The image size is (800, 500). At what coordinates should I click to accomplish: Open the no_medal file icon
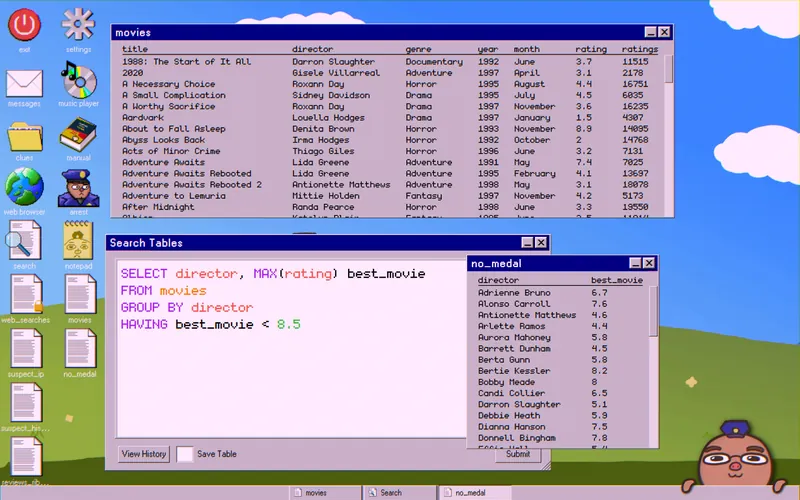(80, 348)
